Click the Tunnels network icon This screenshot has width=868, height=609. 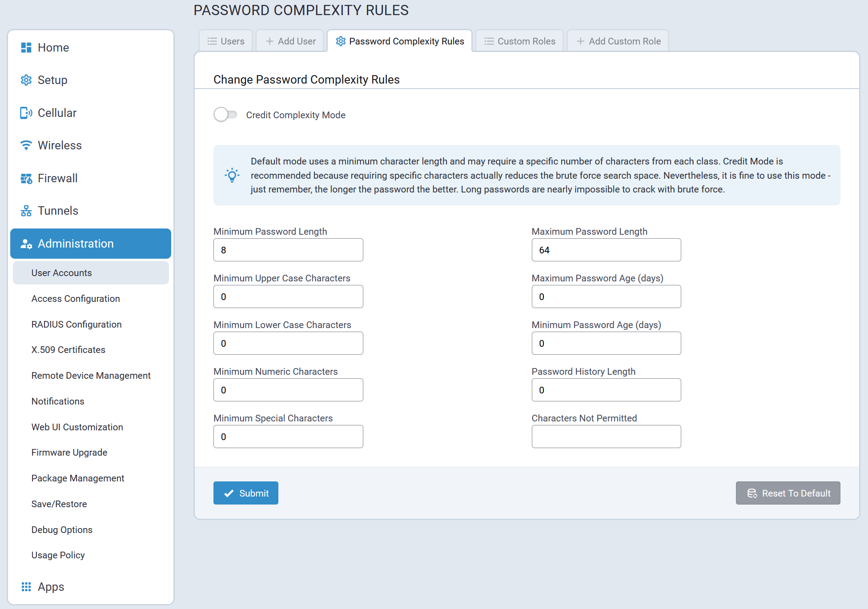click(26, 211)
